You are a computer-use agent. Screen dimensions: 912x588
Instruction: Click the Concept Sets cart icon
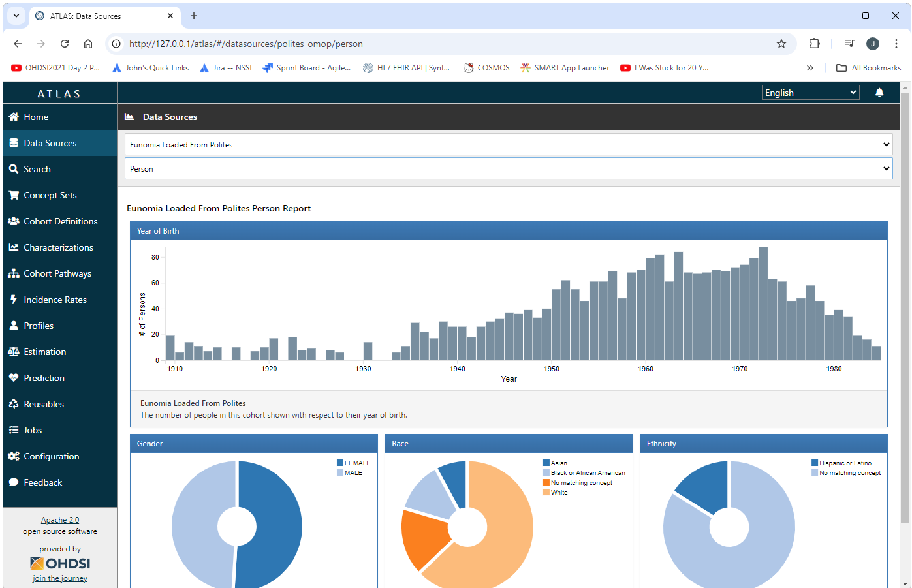coord(14,195)
